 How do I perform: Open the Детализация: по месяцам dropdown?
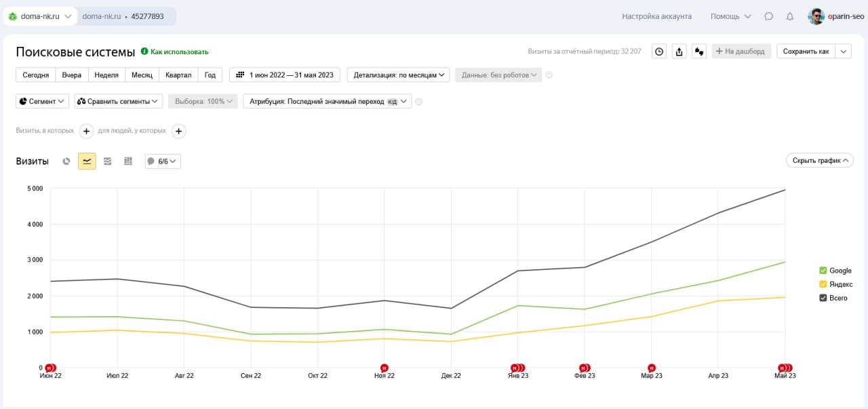[398, 75]
